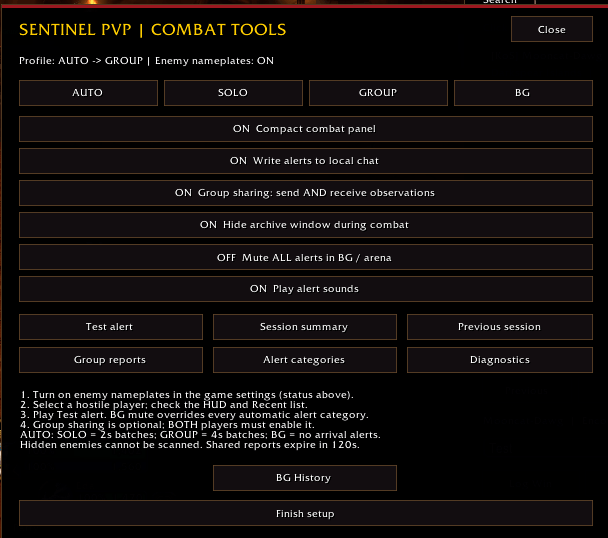Click the Profile status line text
Viewport: 608px width, 538px height.
(147, 61)
